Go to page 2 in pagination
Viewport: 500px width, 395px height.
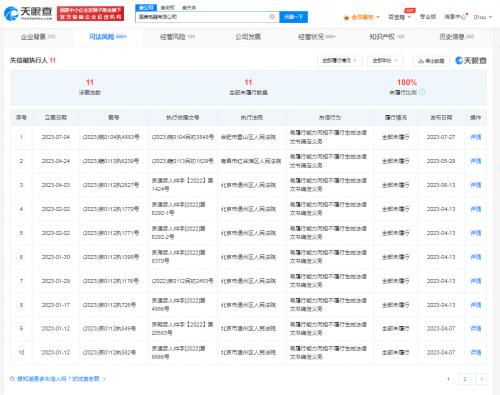(465, 379)
